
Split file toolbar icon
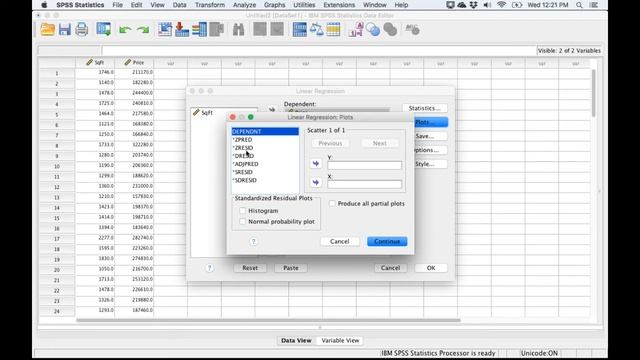click(x=300, y=29)
